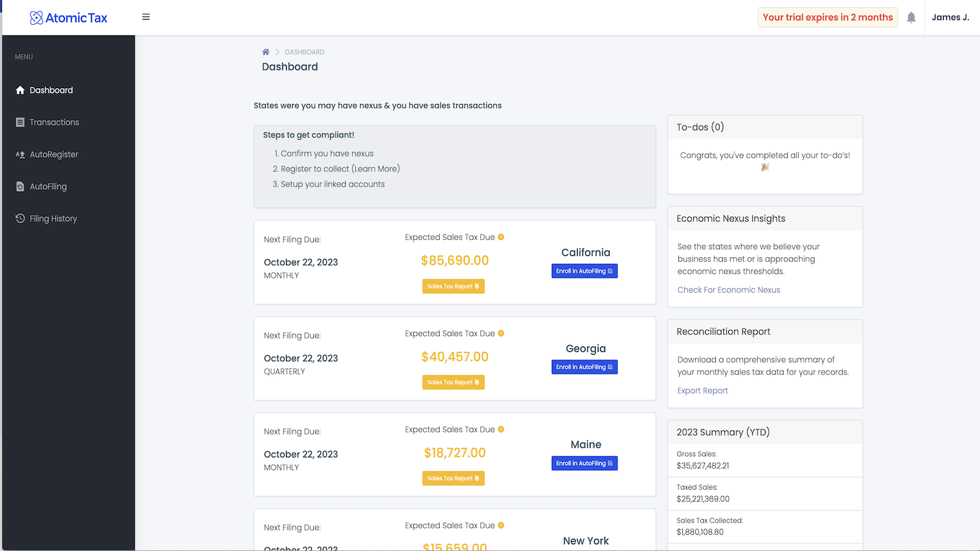Open Filing History from the sidebar
The width and height of the screenshot is (980, 551).
pos(53,219)
